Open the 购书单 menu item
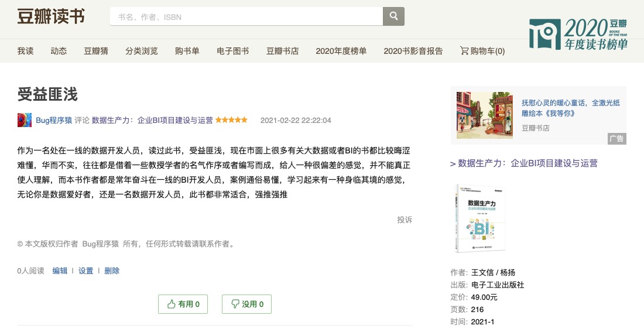Screen dimensions: 644x332 [187, 51]
